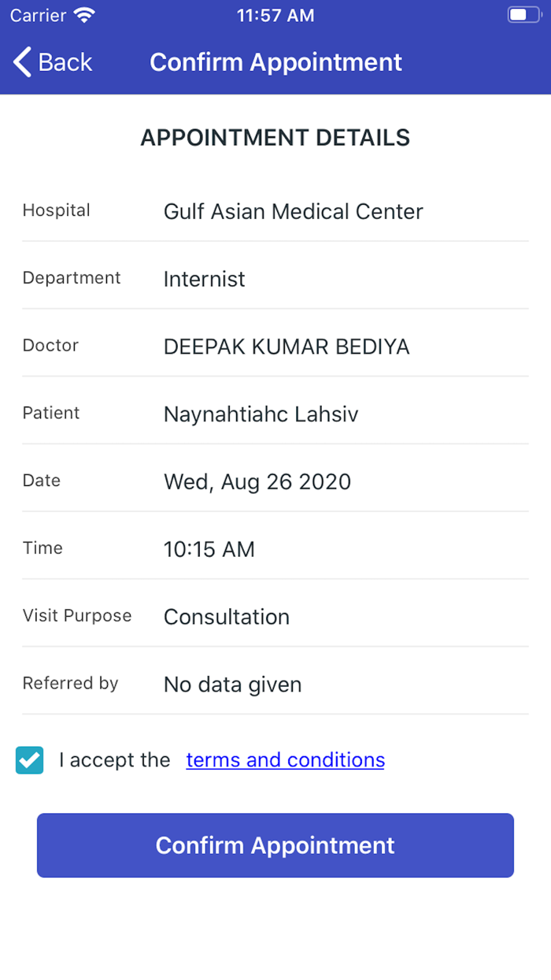Tap the battery indicator icon
The width and height of the screenshot is (551, 980).
click(523, 15)
